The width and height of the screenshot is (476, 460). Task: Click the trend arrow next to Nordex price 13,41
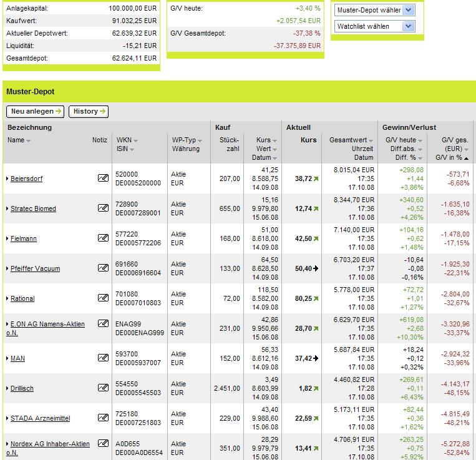(316, 449)
